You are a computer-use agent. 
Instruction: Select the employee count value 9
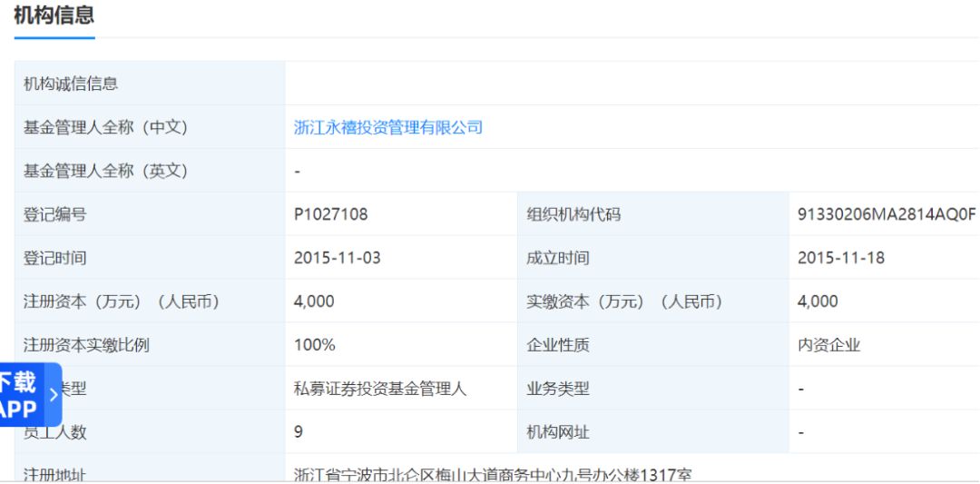coord(299,432)
